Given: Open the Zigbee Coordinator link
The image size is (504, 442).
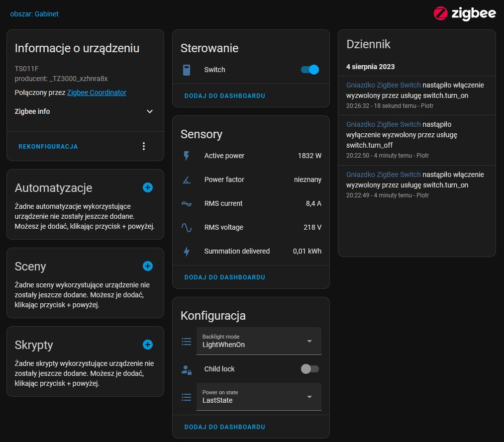Looking at the screenshot, I should coord(97,92).
